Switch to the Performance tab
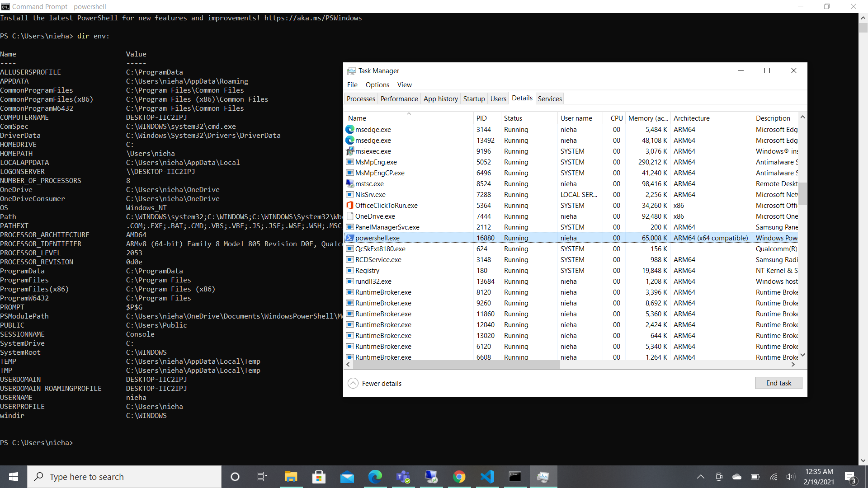Image resolution: width=868 pixels, height=488 pixels. pyautogui.click(x=399, y=99)
